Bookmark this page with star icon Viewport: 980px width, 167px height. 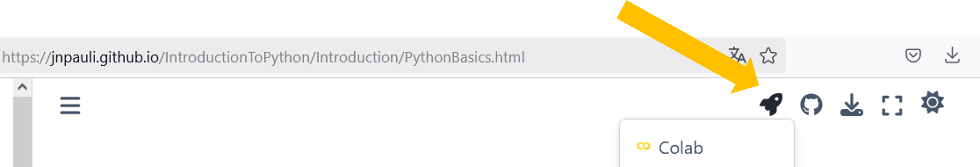[768, 56]
